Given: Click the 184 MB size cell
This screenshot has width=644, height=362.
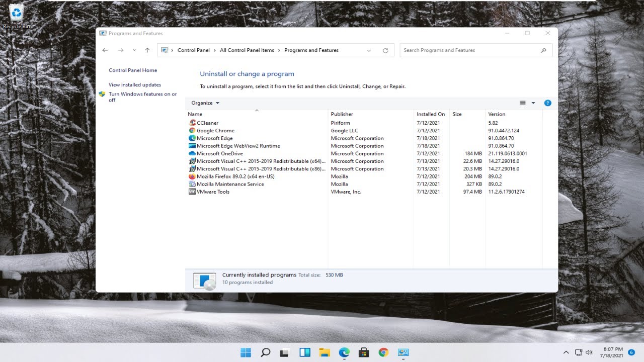Looking at the screenshot, I should coord(473,153).
